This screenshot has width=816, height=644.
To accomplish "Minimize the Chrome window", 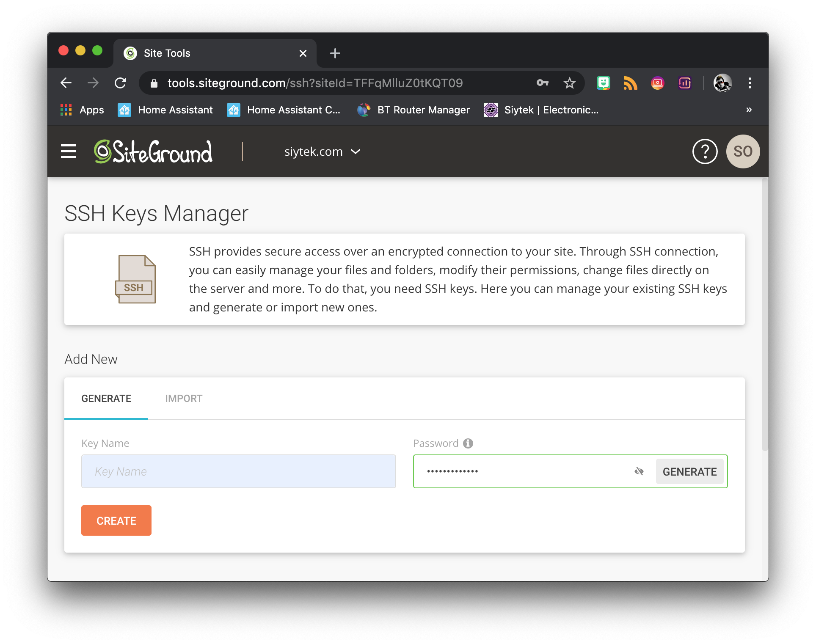I will (x=80, y=51).
